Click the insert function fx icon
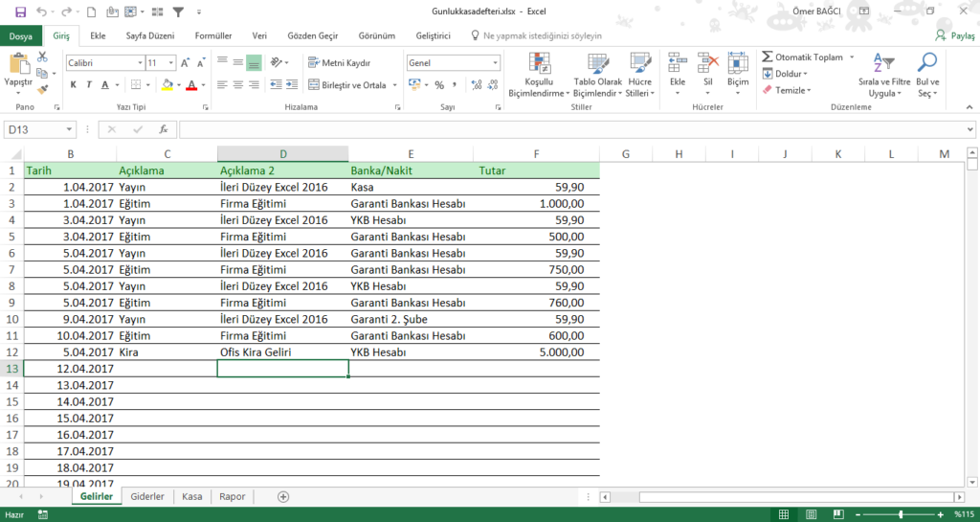Screen dimensions: 980x522 (x=164, y=129)
